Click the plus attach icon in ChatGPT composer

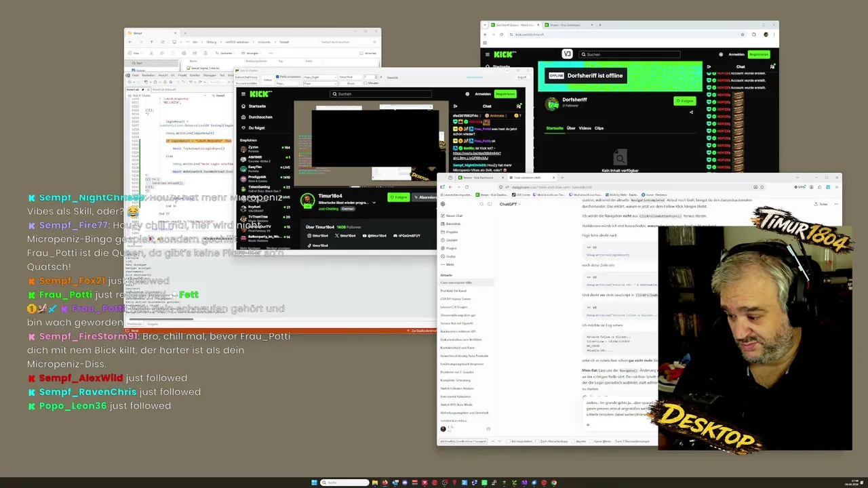[x=588, y=425]
